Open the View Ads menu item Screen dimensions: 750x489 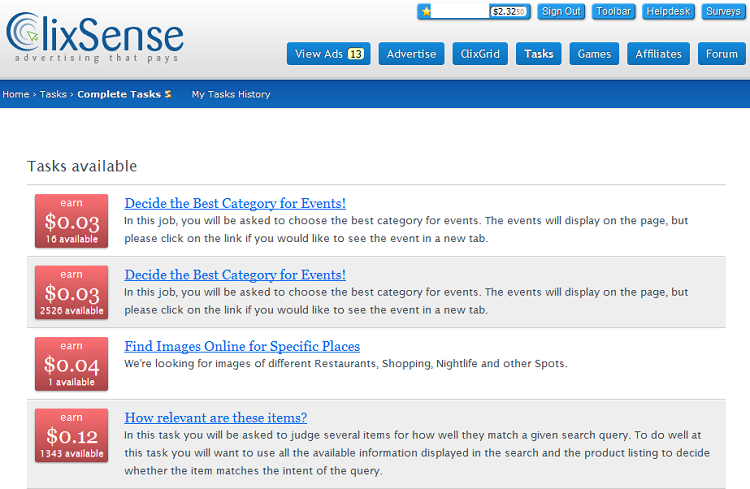(x=329, y=54)
